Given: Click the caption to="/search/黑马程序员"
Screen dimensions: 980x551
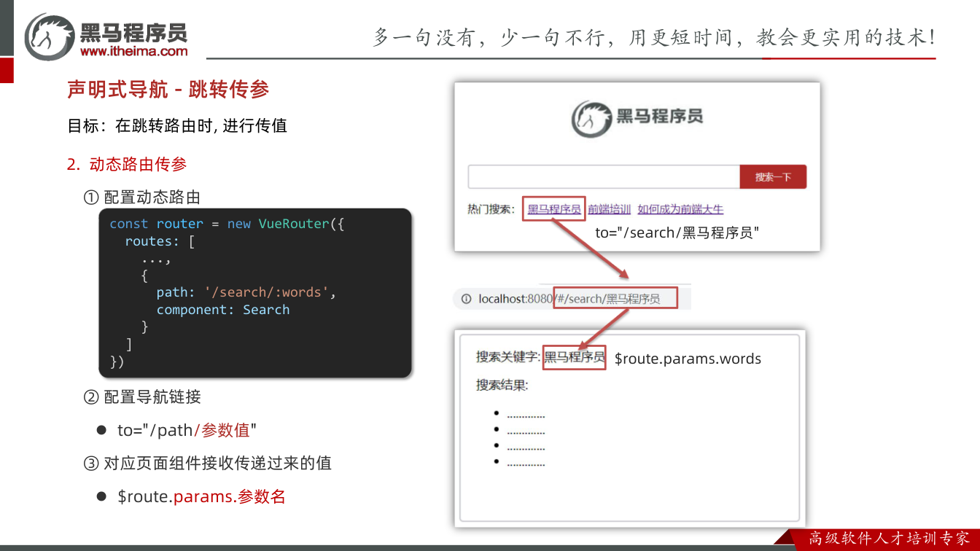Looking at the screenshot, I should tap(677, 232).
